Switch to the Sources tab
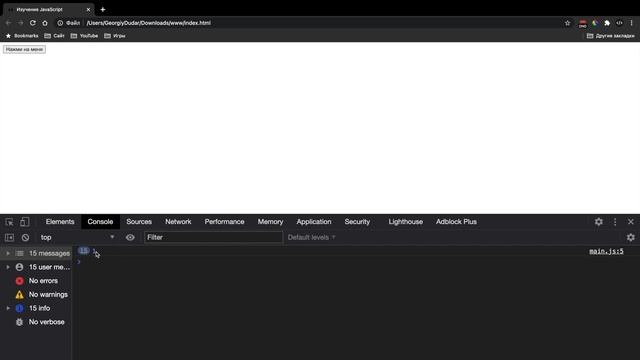The image size is (640, 360). (x=139, y=222)
